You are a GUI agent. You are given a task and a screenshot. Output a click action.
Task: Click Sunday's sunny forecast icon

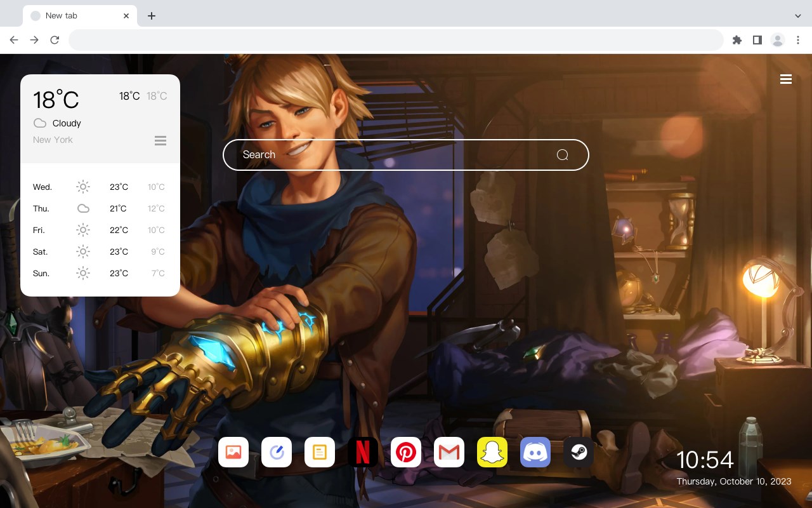[x=83, y=273]
